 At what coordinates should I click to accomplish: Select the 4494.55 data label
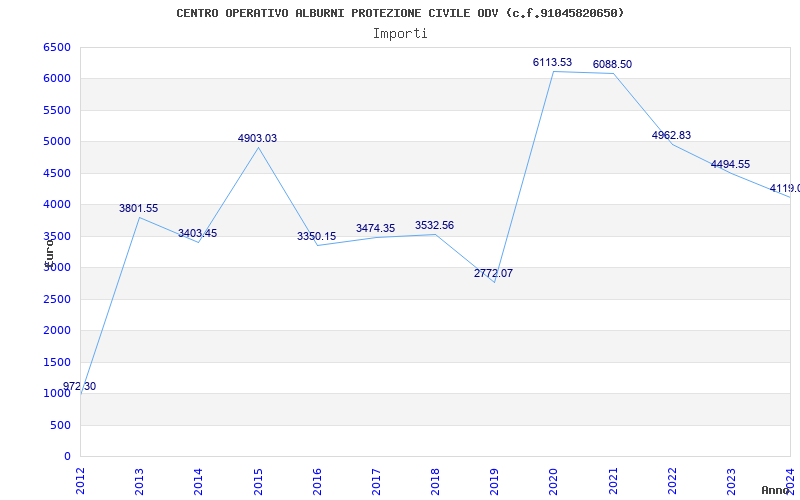tap(731, 164)
